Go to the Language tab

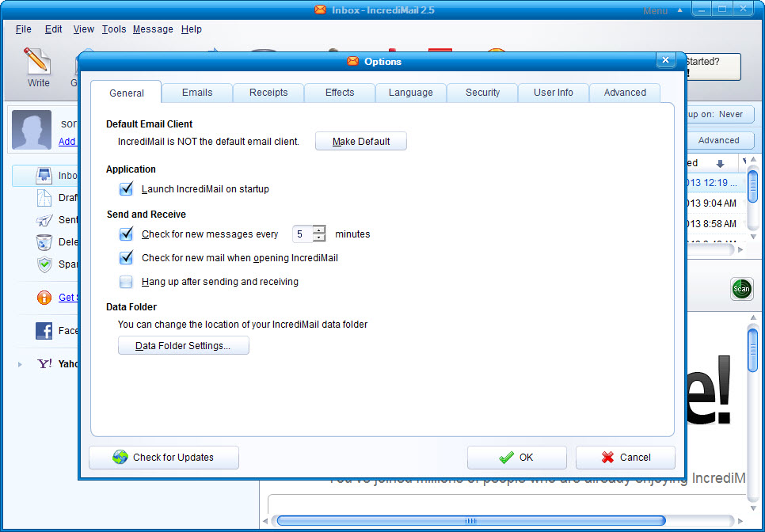coord(411,93)
